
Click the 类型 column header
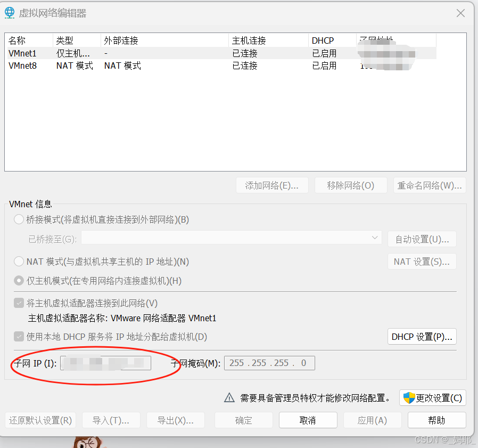77,40
